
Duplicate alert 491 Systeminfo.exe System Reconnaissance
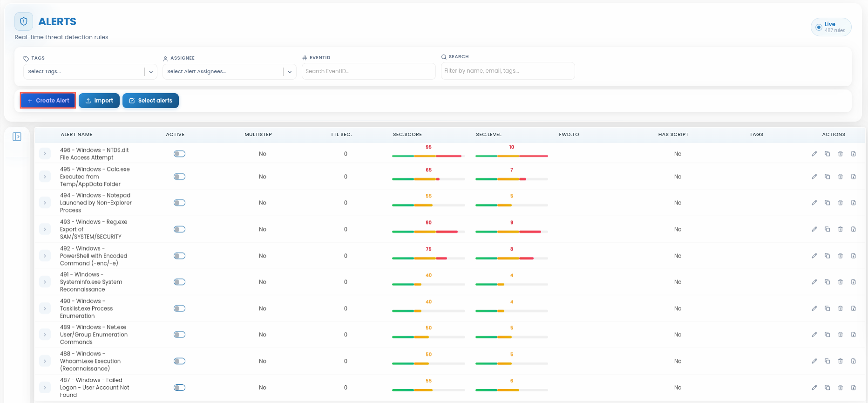point(827,282)
